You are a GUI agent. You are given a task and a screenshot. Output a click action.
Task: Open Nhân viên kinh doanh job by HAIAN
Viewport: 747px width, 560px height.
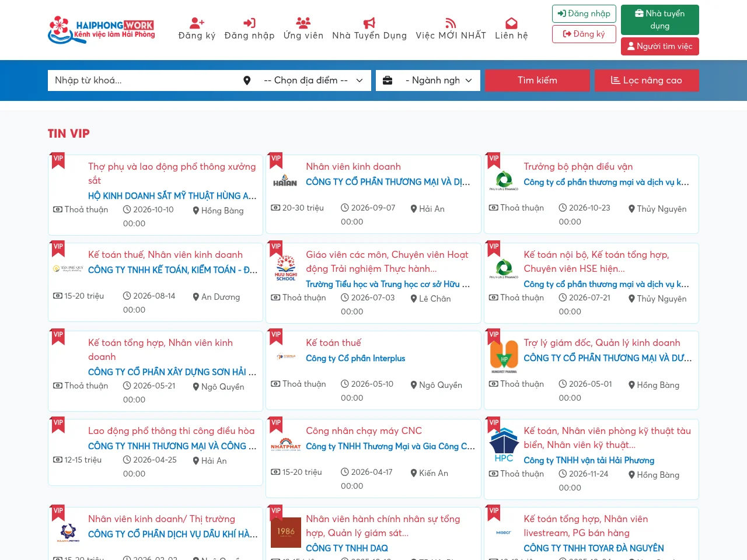(x=353, y=167)
